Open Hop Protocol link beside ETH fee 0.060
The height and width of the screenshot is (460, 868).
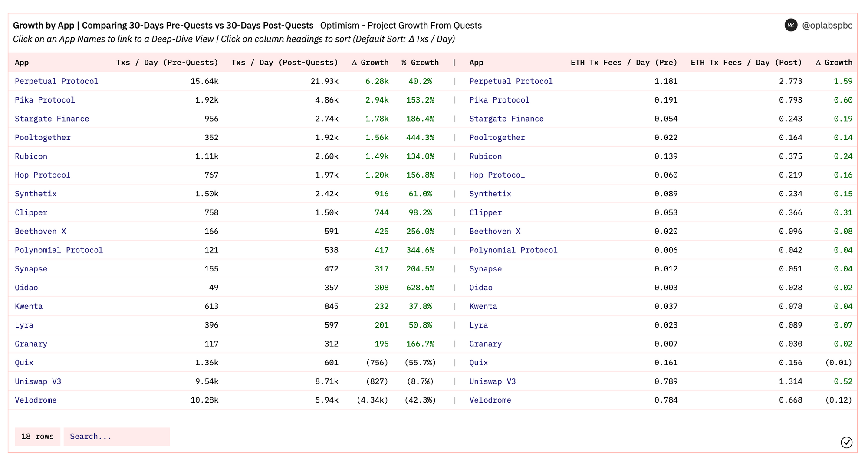coord(497,175)
